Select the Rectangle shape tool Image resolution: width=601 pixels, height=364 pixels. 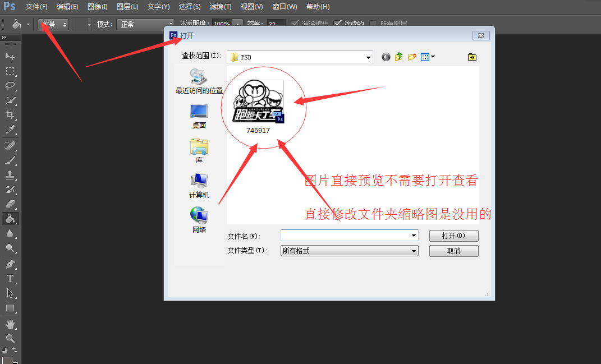[10, 308]
